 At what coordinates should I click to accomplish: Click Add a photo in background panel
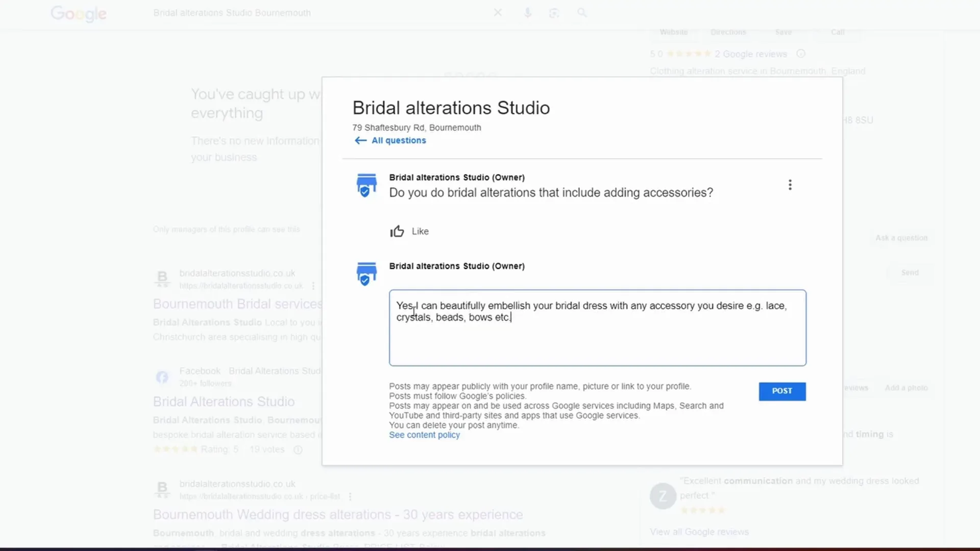[906, 388]
